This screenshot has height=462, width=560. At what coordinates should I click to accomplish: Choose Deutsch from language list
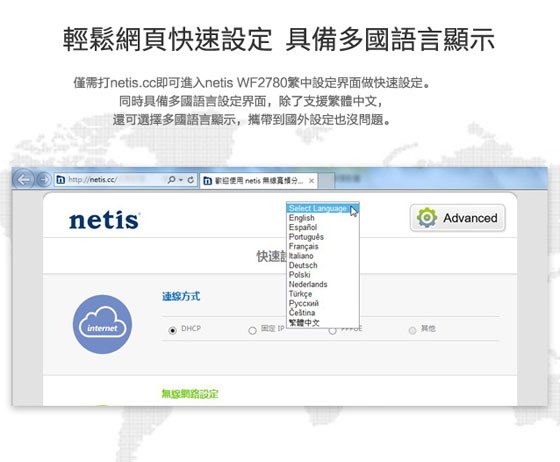coord(303,265)
